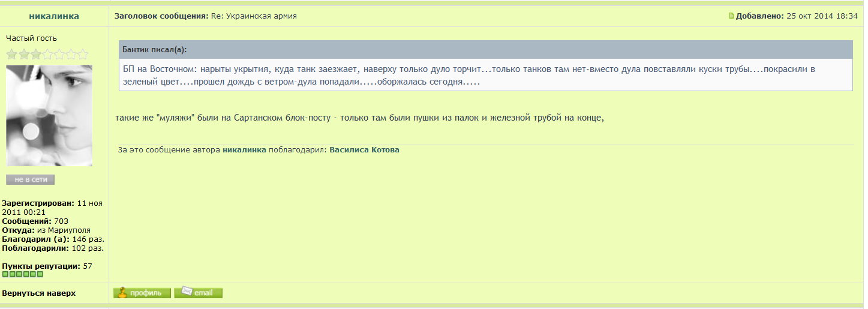Click the Частый гость rank text

32,38
